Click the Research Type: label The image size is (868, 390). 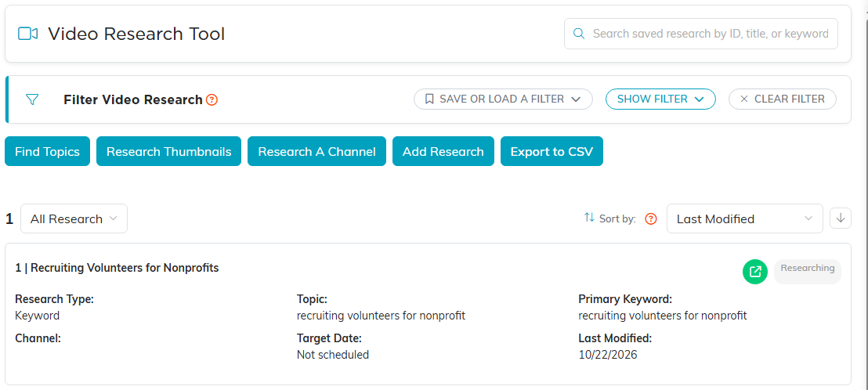[54, 299]
